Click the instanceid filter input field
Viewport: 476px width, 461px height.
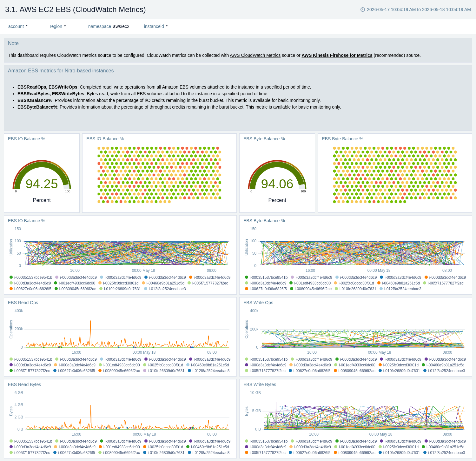(174, 26)
